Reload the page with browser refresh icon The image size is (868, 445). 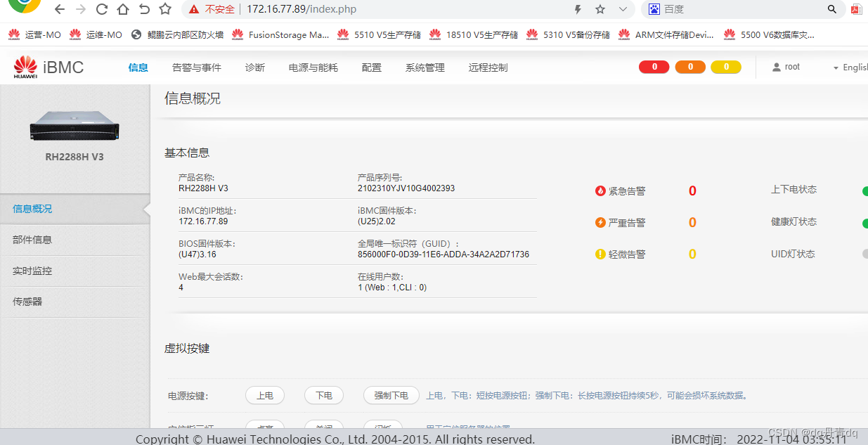pos(101,9)
